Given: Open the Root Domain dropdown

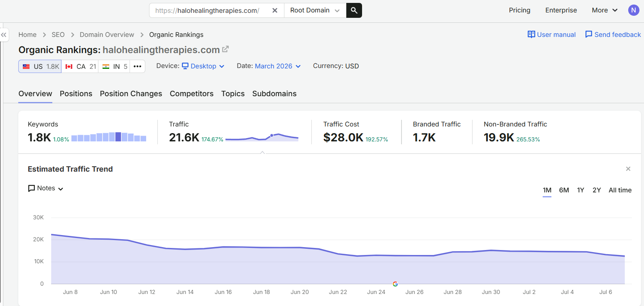Looking at the screenshot, I should [x=315, y=10].
